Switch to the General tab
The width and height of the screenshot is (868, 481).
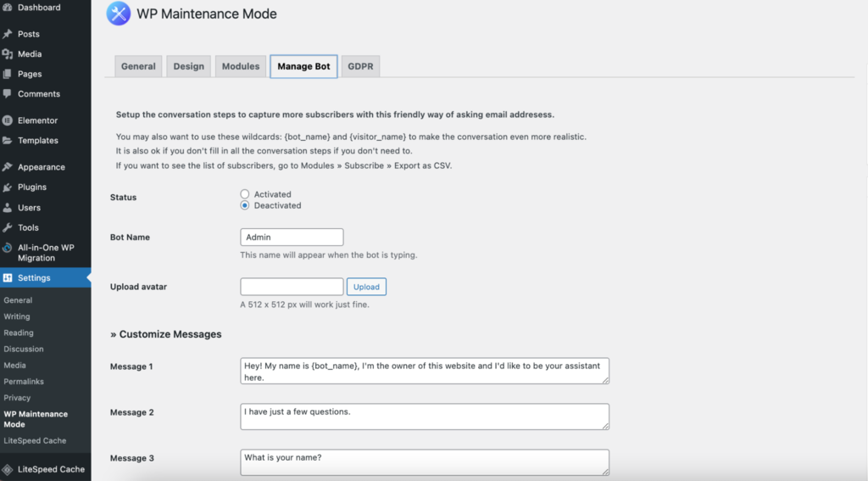click(138, 66)
